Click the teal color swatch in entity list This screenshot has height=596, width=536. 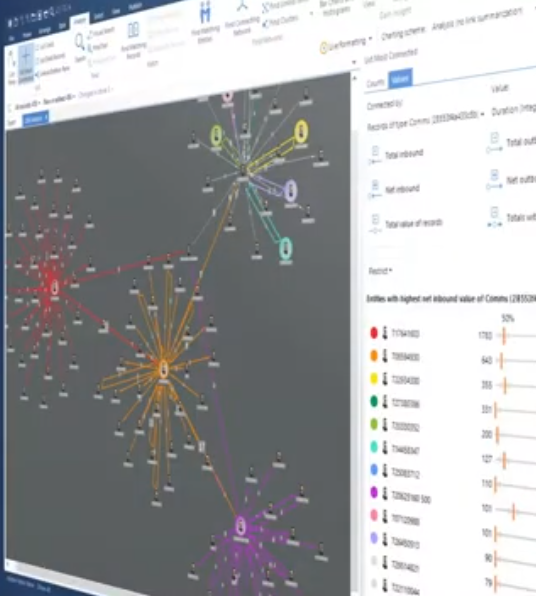374,447
